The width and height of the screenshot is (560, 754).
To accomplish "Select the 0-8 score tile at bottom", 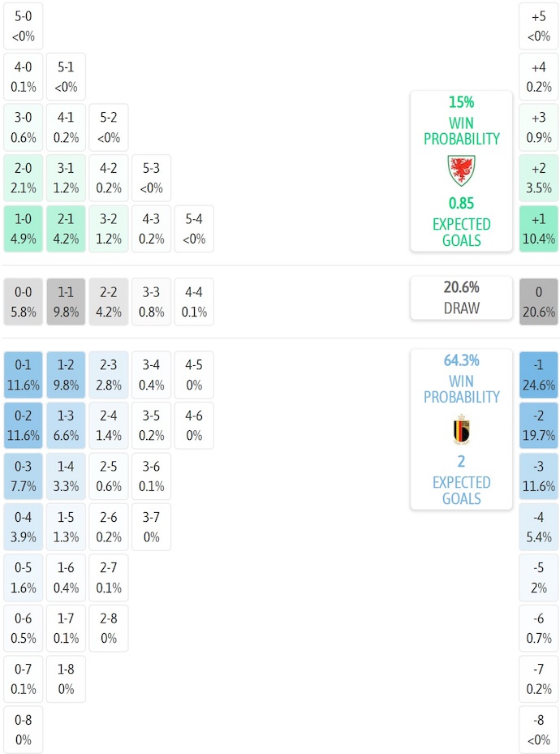I will [x=24, y=730].
